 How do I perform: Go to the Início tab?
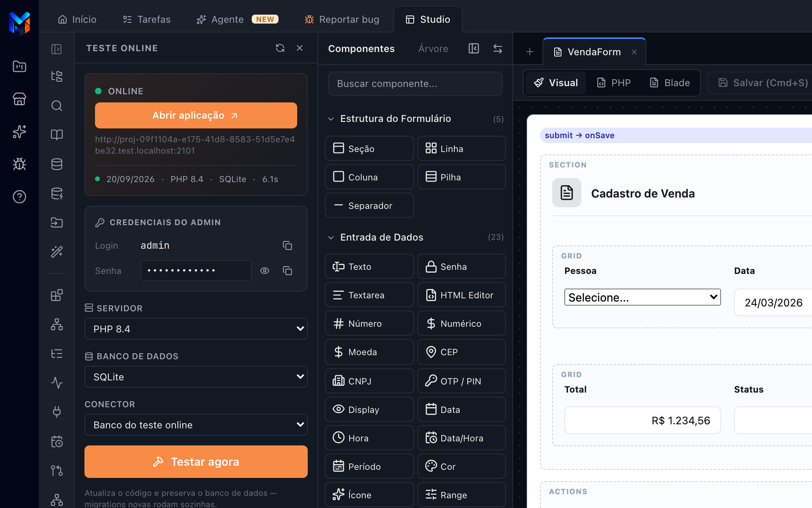coord(77,20)
